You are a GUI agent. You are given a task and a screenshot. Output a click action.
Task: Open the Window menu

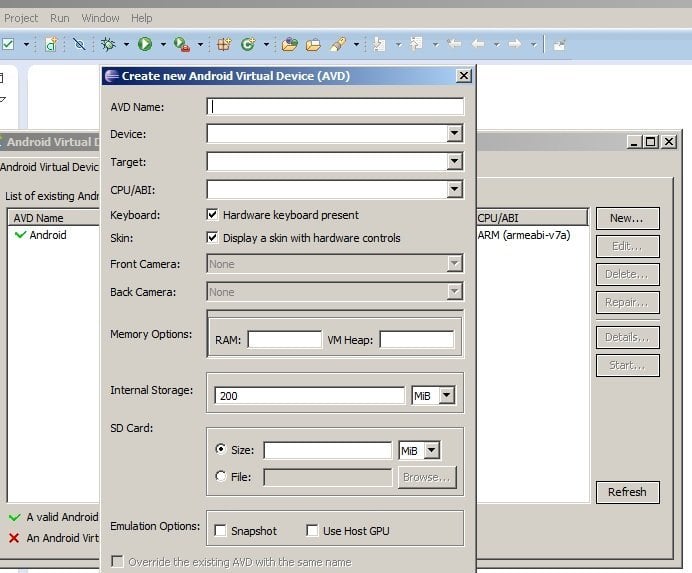point(100,19)
